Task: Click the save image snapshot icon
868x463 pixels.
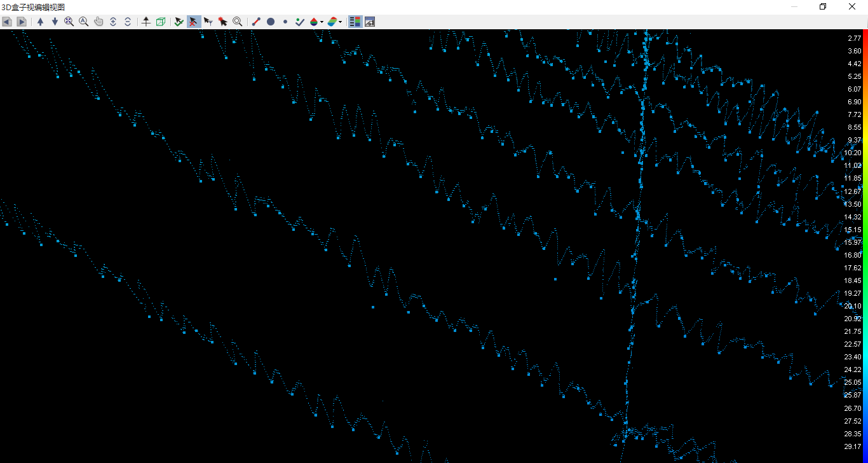Action: 370,22
